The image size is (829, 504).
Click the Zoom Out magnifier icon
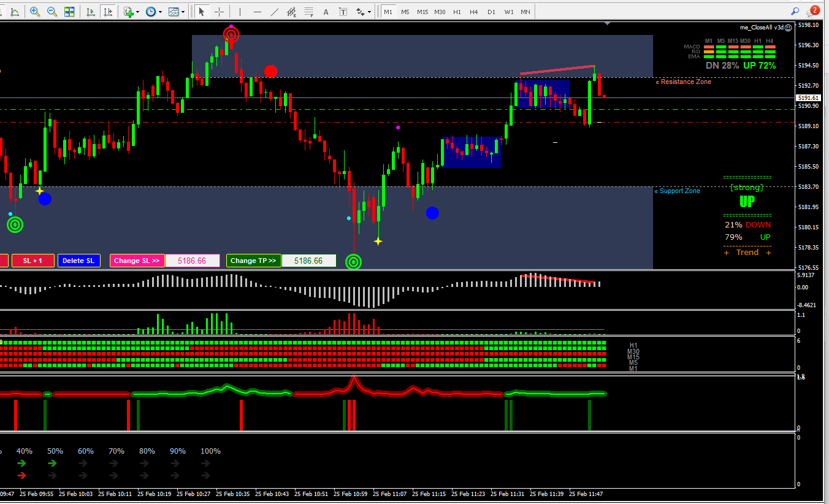[52, 12]
